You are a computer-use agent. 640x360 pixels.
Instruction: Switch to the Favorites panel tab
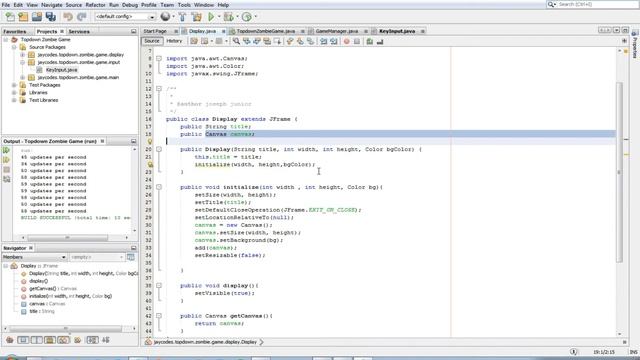15,31
